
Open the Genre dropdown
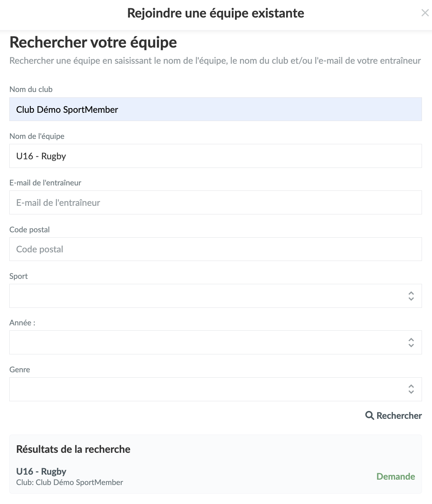(215, 389)
